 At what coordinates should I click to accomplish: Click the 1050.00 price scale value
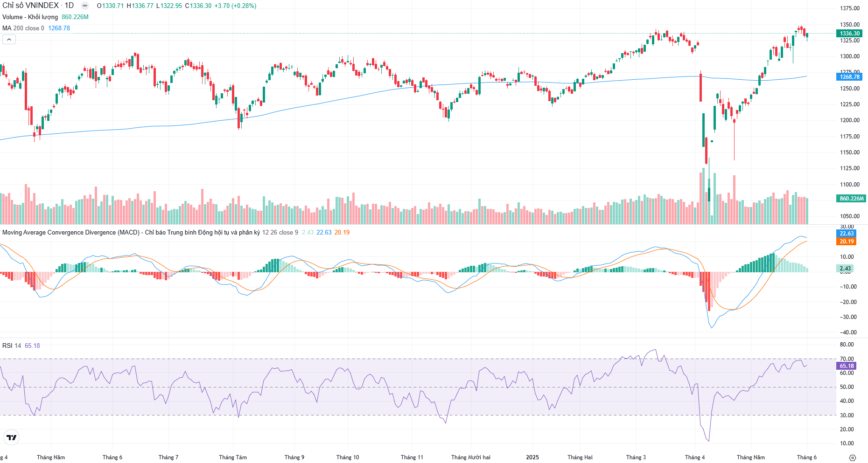click(x=850, y=216)
